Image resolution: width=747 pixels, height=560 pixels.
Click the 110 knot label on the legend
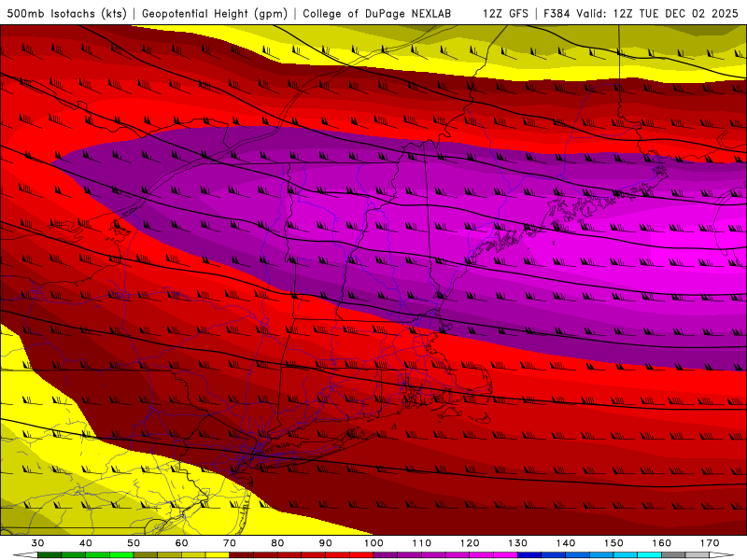[422, 543]
